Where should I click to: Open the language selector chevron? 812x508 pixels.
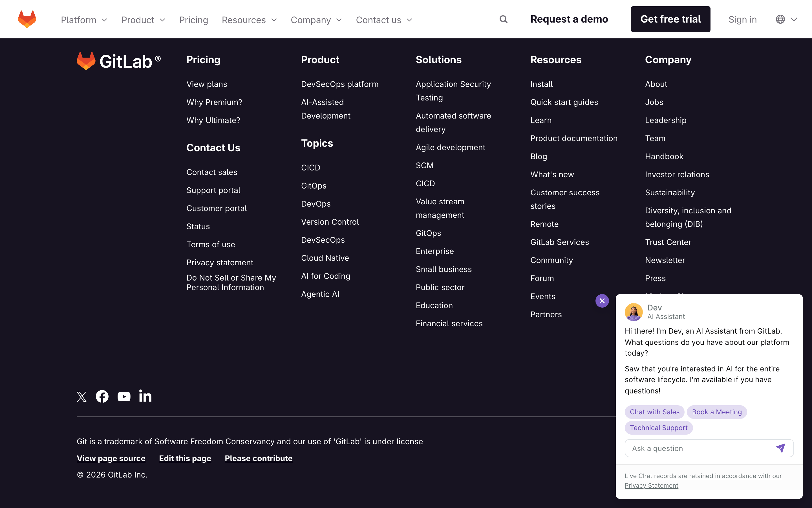[x=794, y=19]
